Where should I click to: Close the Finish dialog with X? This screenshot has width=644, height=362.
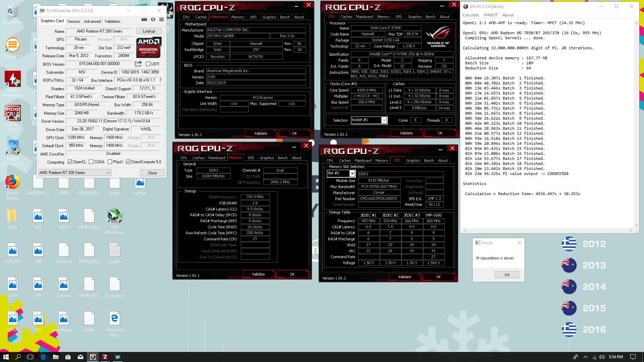pyautogui.click(x=520, y=243)
